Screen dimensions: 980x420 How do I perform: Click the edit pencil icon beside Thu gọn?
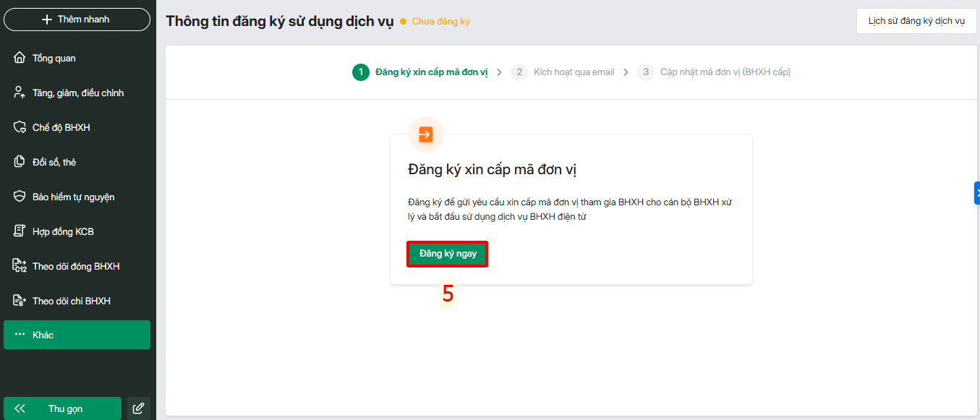[139, 408]
